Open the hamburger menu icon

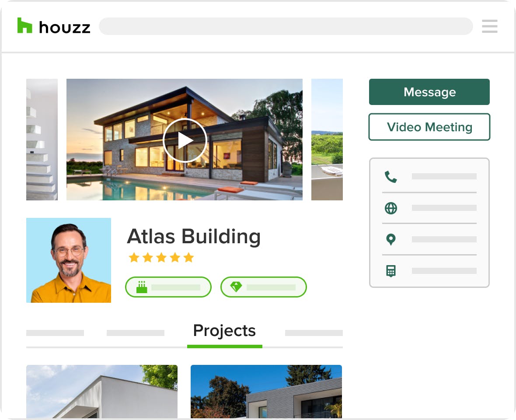[x=489, y=26]
